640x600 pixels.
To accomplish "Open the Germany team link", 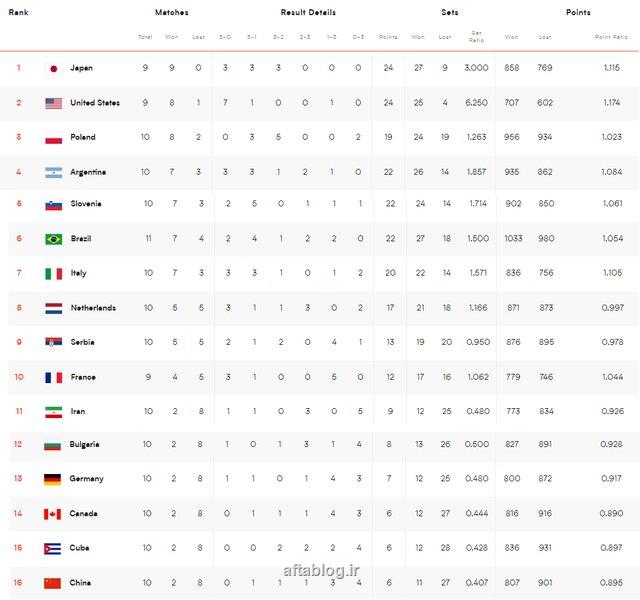I will click(87, 479).
